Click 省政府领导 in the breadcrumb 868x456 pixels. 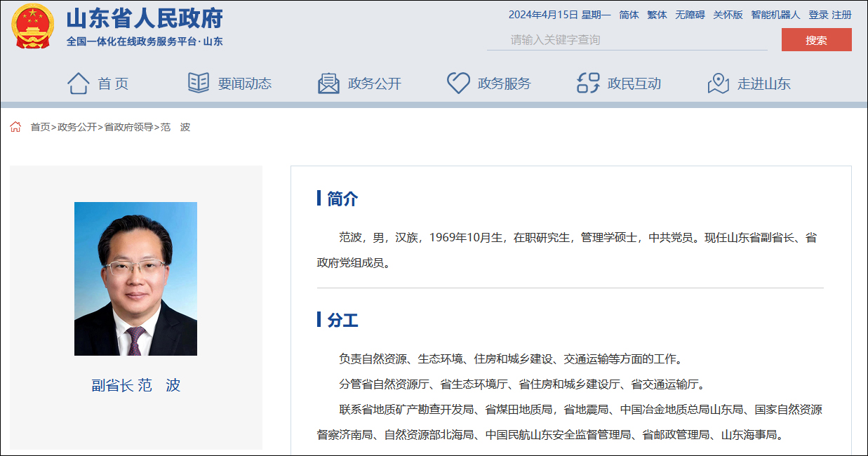tap(128, 127)
